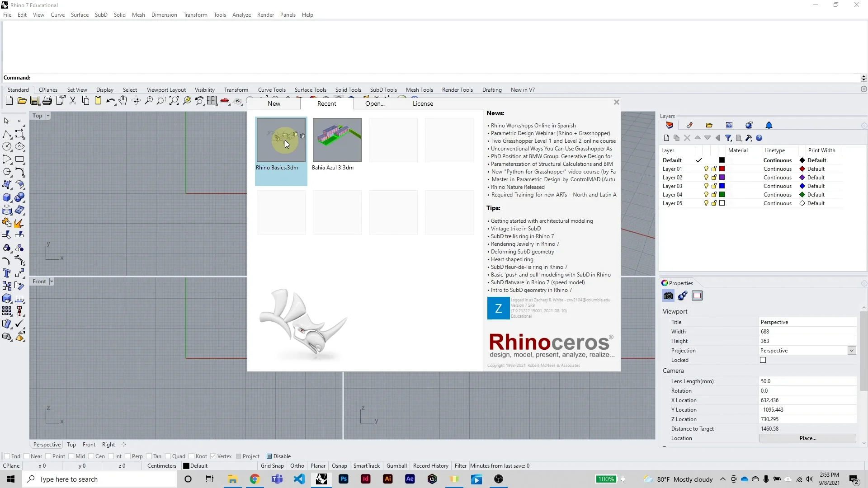This screenshot has height=488, width=868.
Task: Open the Top viewport title dropdown
Action: pyautogui.click(x=47, y=116)
